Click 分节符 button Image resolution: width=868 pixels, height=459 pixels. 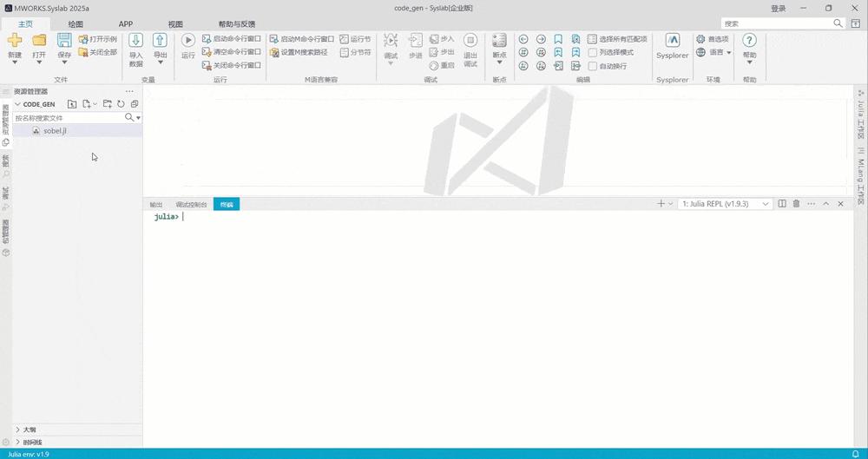355,52
